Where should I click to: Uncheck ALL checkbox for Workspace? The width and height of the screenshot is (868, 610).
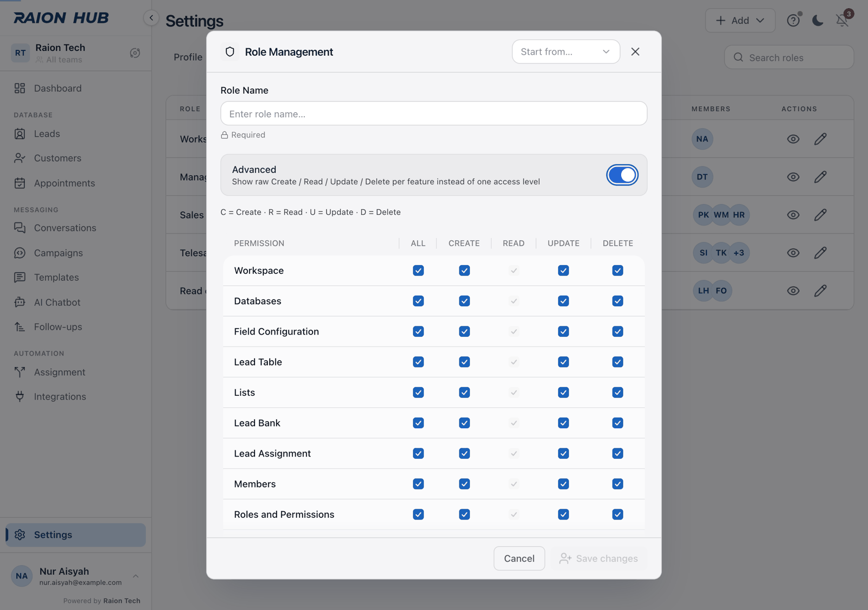418,271
